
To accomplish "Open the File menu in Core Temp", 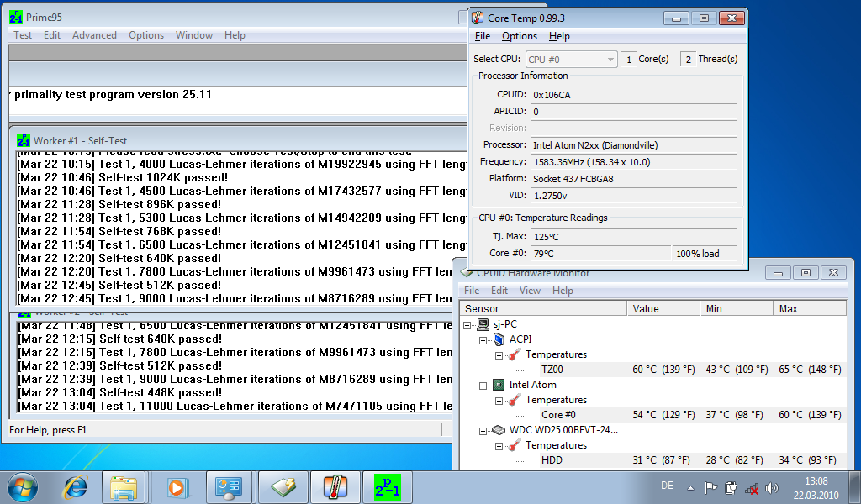I will click(x=482, y=36).
